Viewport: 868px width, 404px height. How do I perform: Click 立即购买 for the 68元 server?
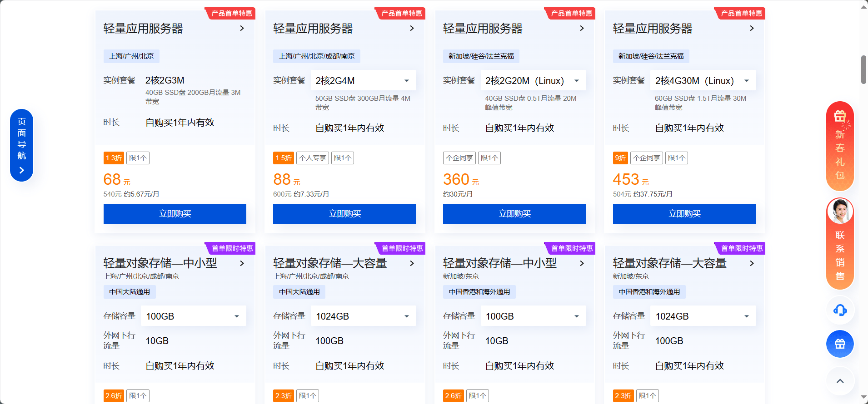tap(175, 214)
